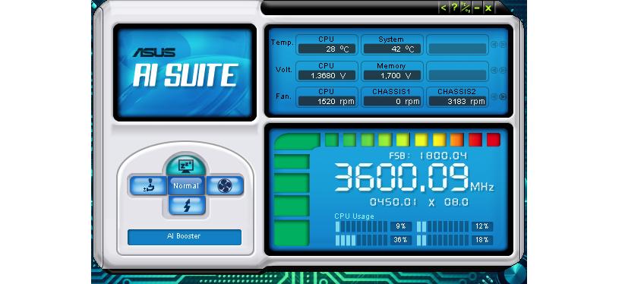Click the lightning bolt AI Booster icon
Image resolution: width=644 pixels, height=284 pixels.
tap(187, 205)
